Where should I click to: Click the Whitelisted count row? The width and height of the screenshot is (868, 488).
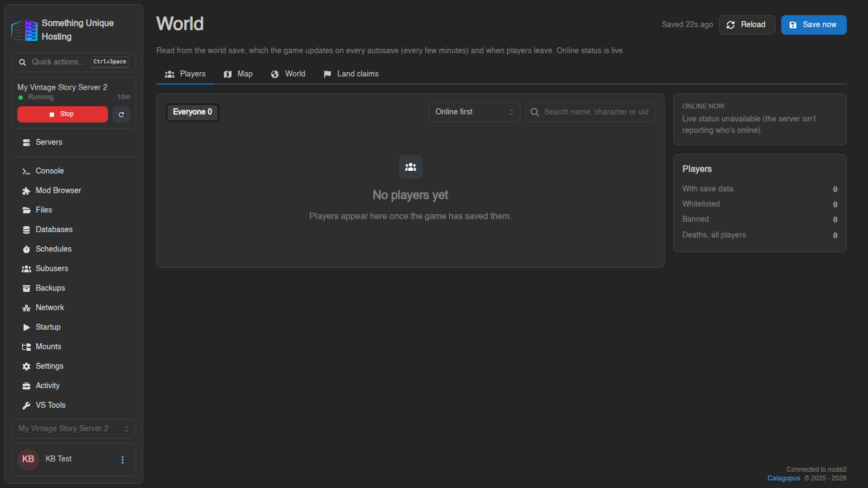[x=759, y=204]
